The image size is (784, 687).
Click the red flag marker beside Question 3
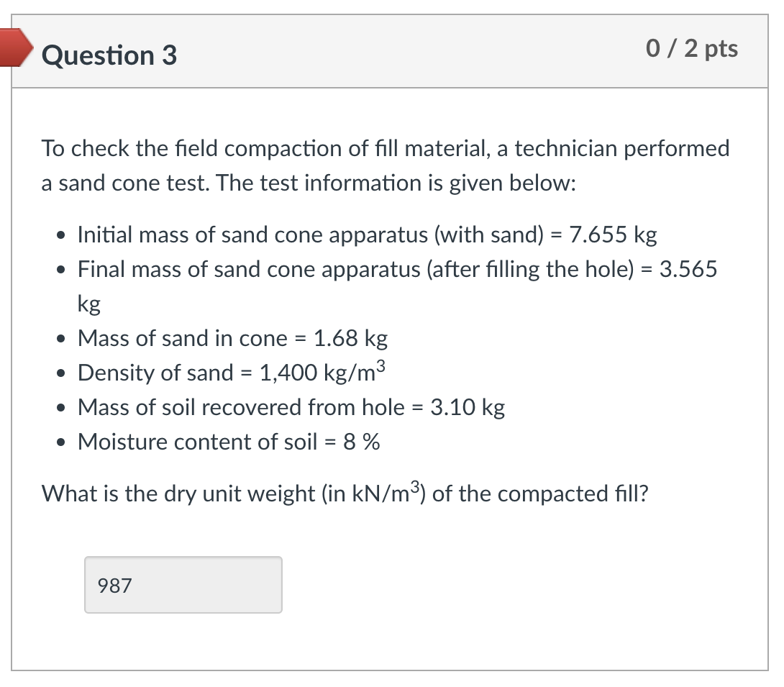click(16, 49)
